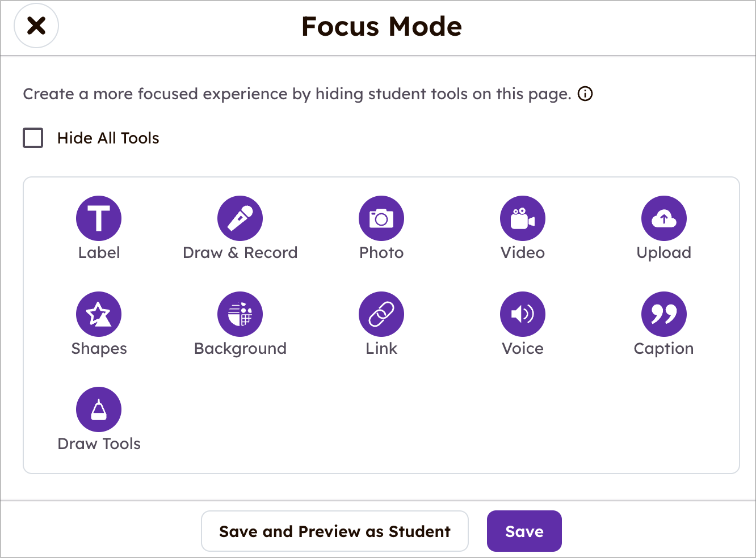
Task: Click the Draw & Record microphone icon
Action: click(240, 218)
